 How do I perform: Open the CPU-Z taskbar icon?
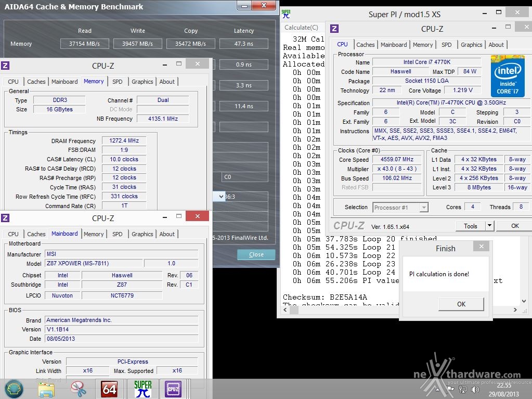173,389
